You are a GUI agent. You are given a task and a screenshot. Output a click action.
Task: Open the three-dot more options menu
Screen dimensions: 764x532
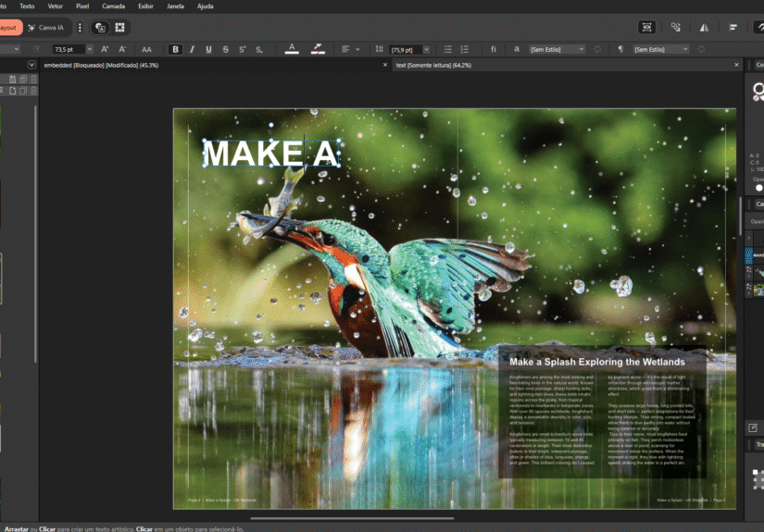pyautogui.click(x=80, y=28)
